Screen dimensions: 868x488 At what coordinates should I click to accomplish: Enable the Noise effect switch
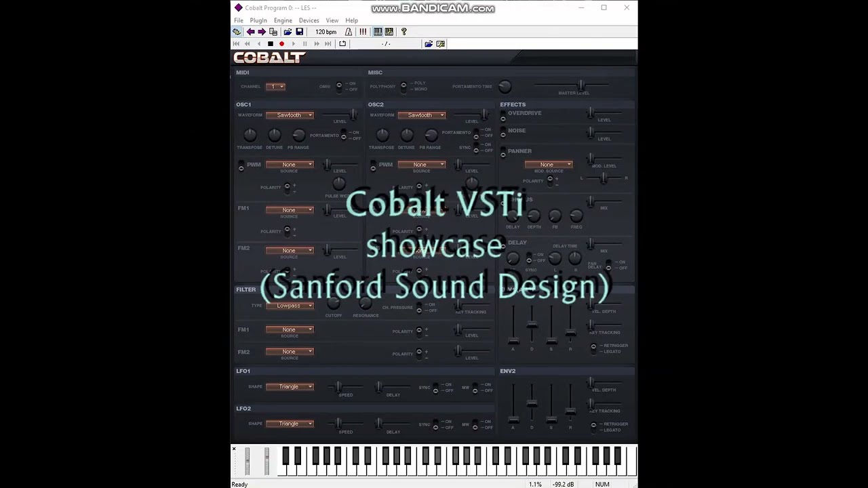tap(503, 132)
